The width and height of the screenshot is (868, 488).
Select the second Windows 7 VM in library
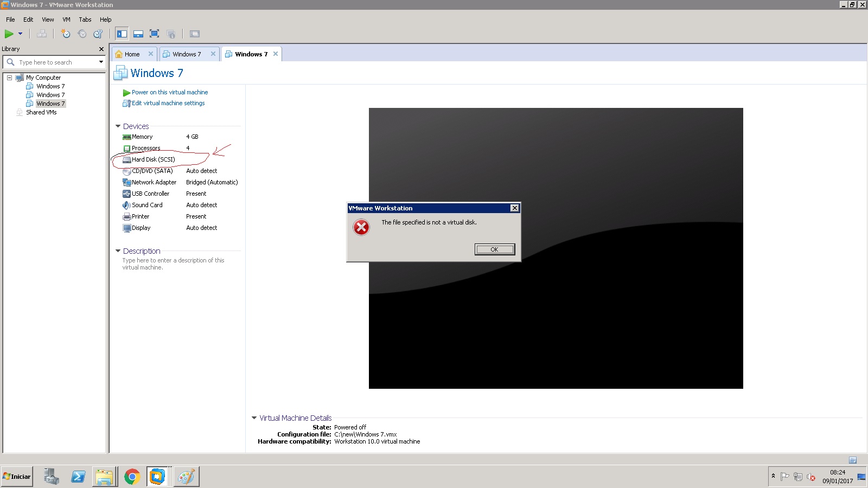(x=50, y=95)
